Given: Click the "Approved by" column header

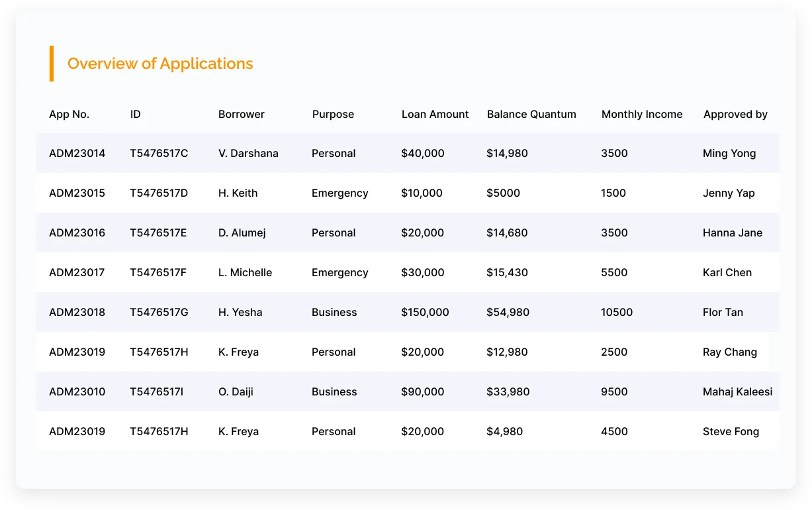Looking at the screenshot, I should tap(735, 114).
